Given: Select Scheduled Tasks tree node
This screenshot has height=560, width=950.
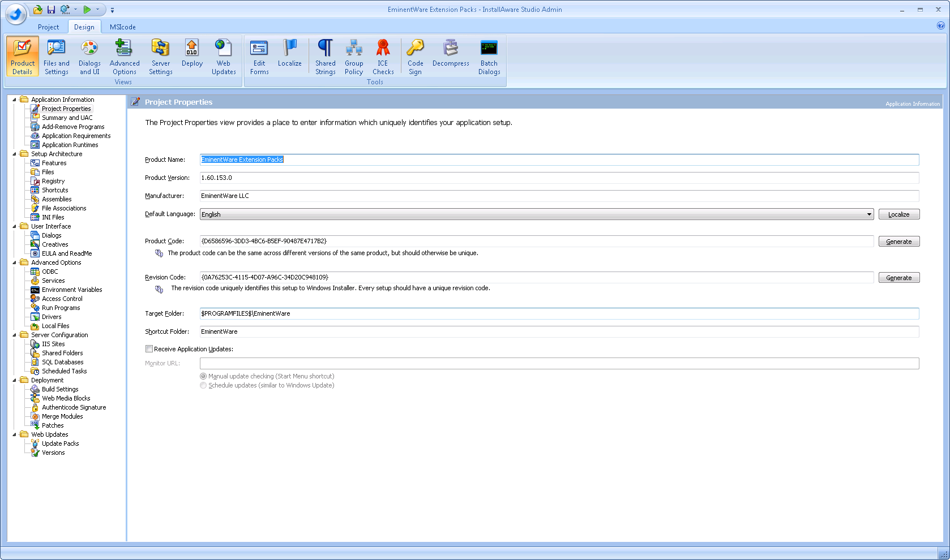Looking at the screenshot, I should (x=64, y=371).
